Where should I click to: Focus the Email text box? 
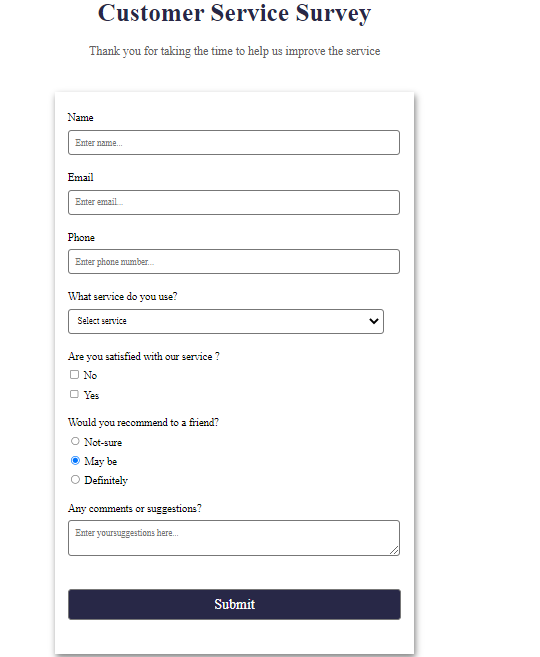pos(234,202)
